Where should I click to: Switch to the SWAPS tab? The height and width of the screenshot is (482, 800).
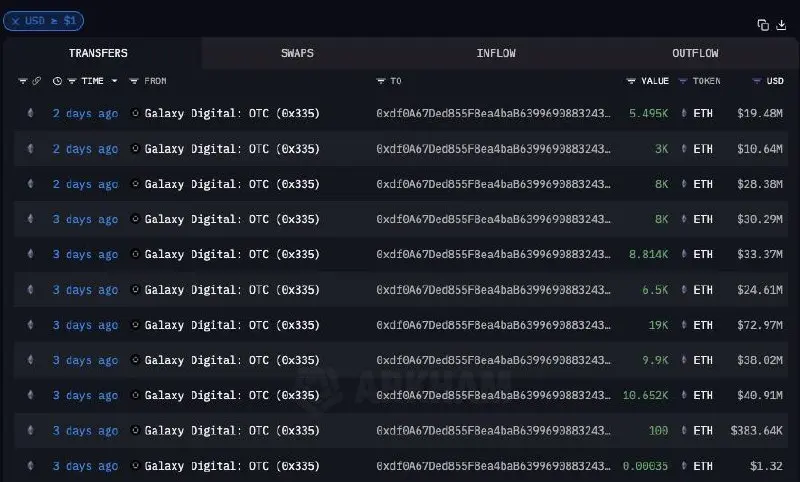(x=297, y=53)
